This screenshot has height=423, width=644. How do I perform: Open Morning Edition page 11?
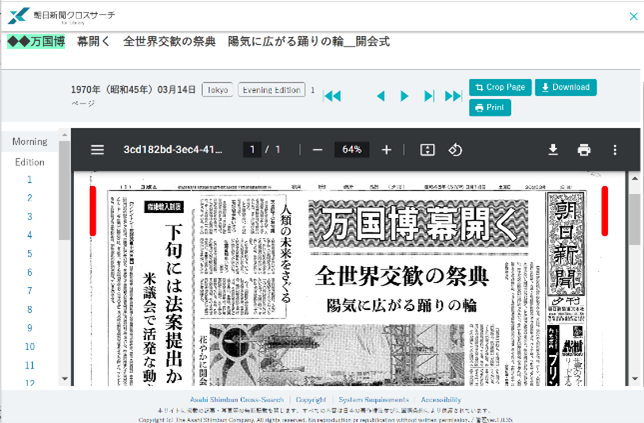click(x=30, y=365)
